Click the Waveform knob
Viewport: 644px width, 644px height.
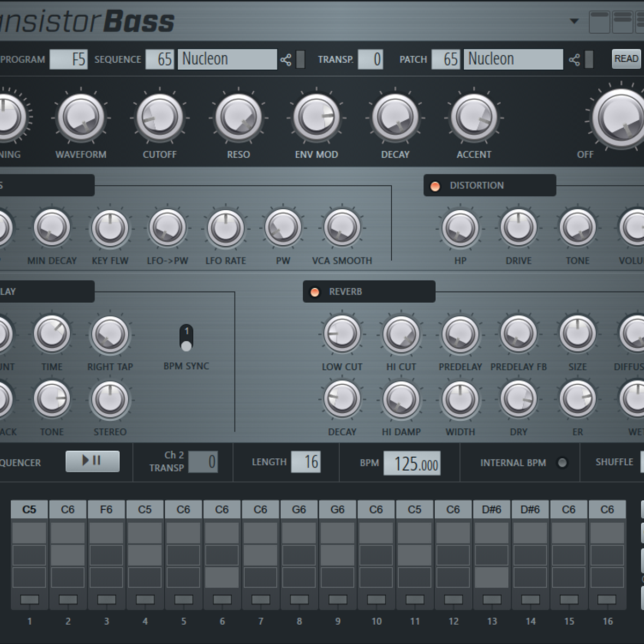tap(81, 117)
